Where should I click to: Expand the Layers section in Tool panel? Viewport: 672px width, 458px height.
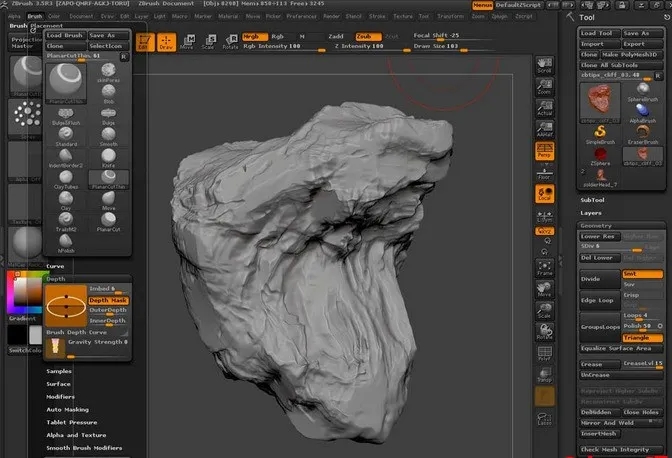[592, 213]
